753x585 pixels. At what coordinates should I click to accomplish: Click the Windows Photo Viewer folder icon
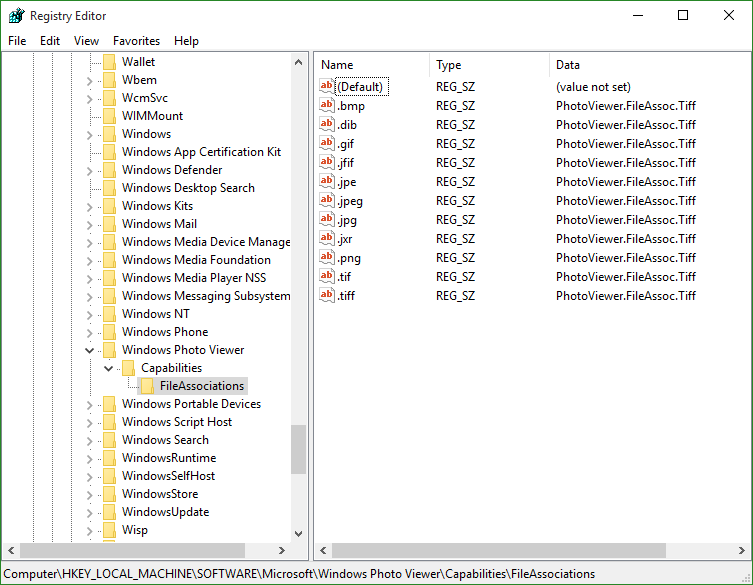[109, 350]
